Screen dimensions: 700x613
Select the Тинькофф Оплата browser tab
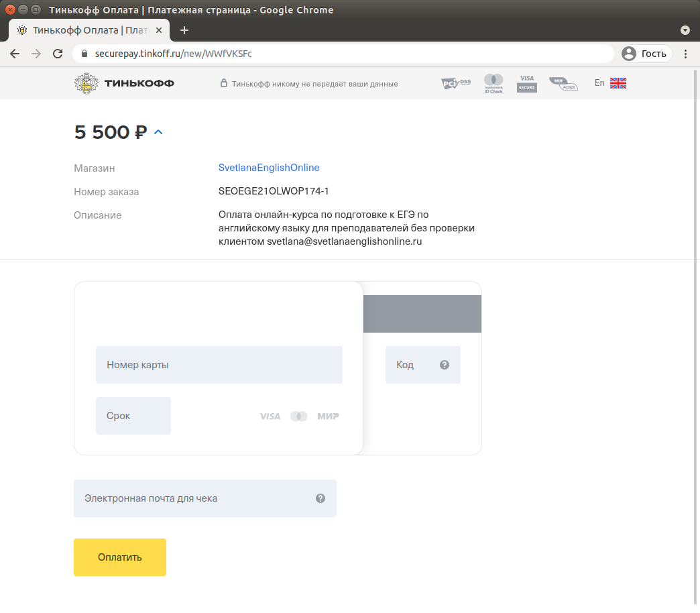pyautogui.click(x=89, y=30)
